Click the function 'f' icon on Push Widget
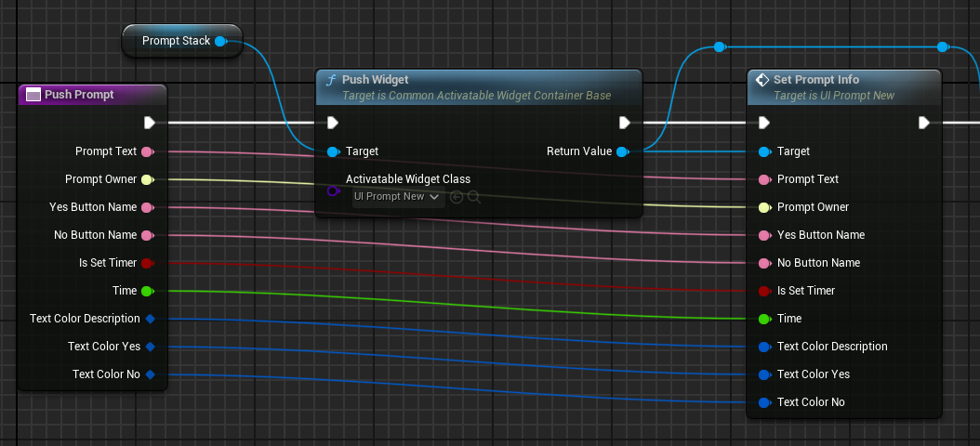Screen dimensions: 980x446 pyautogui.click(x=331, y=80)
